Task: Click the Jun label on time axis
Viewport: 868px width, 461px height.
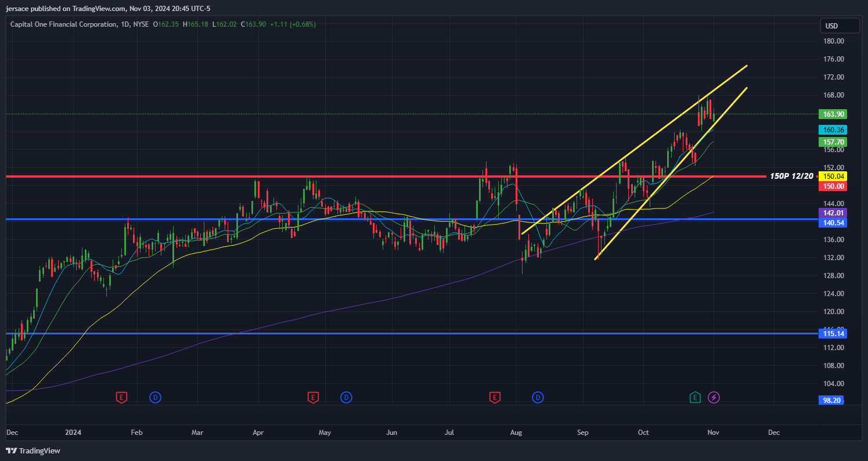Action: tap(392, 433)
